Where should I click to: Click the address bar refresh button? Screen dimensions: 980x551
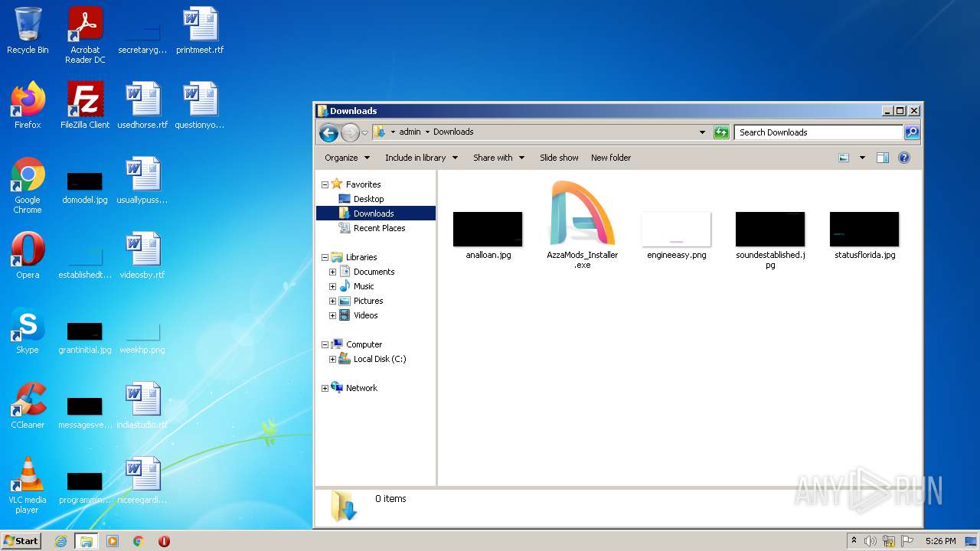721,132
